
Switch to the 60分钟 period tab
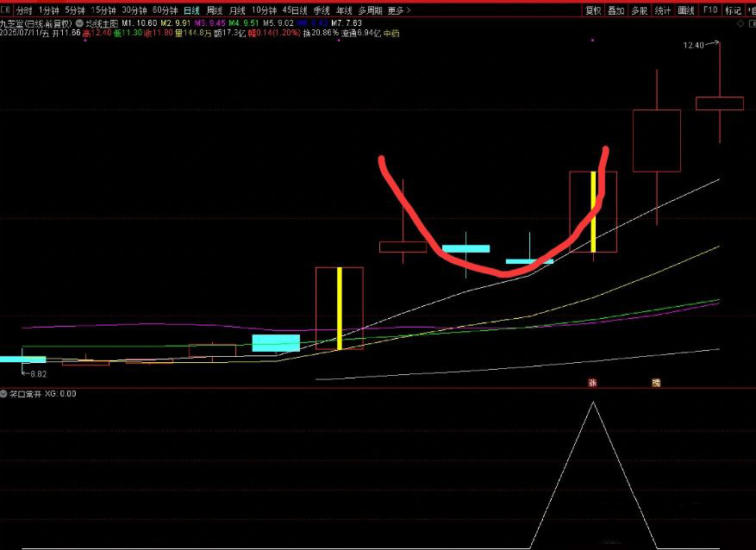[x=165, y=10]
